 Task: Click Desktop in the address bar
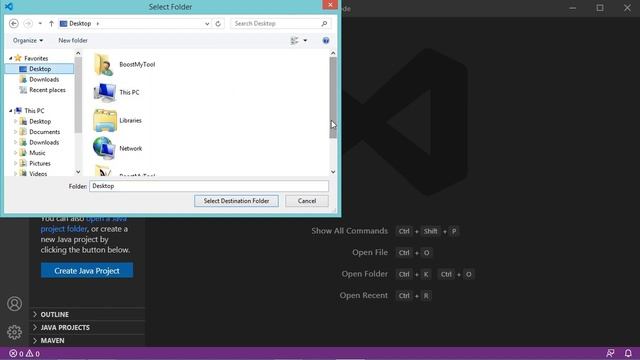pos(80,24)
